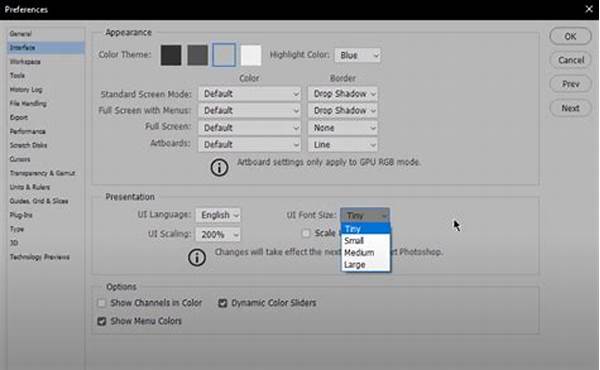Open Technology Previews preferences category
The width and height of the screenshot is (600, 370).
click(x=40, y=257)
